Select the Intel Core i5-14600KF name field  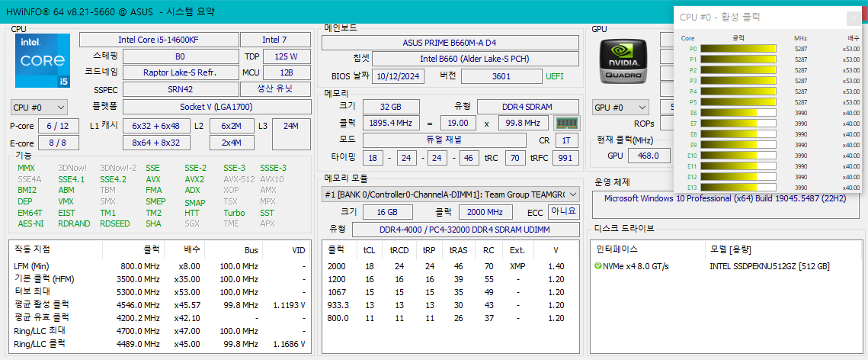pos(159,40)
